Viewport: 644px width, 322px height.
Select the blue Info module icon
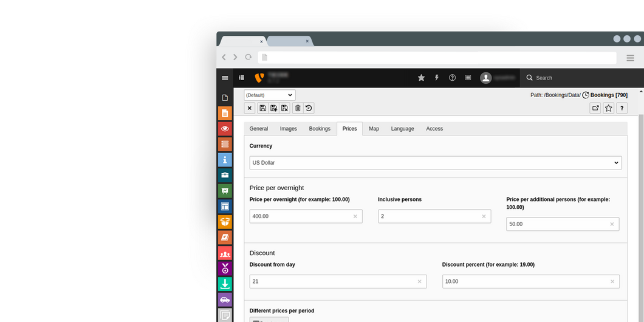pyautogui.click(x=225, y=160)
